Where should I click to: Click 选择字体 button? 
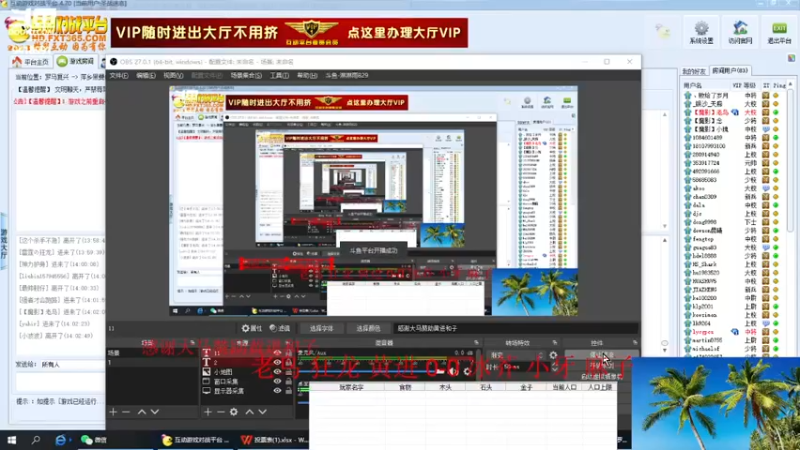click(321, 328)
